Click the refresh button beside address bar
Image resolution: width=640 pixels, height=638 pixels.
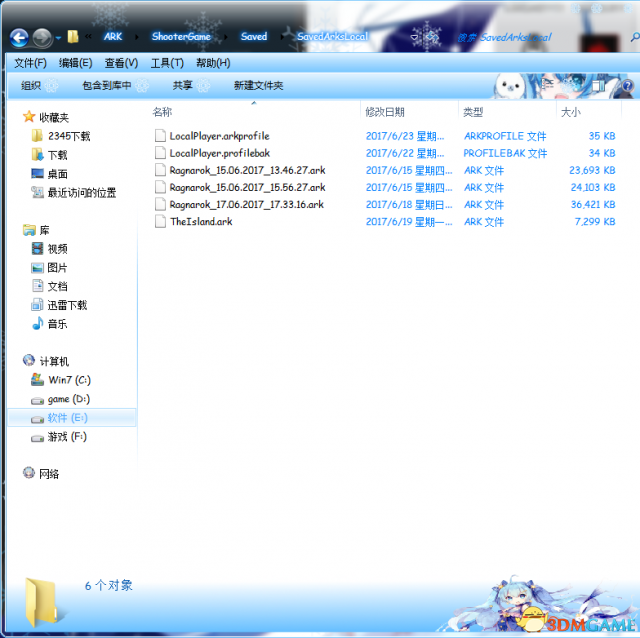click(432, 37)
